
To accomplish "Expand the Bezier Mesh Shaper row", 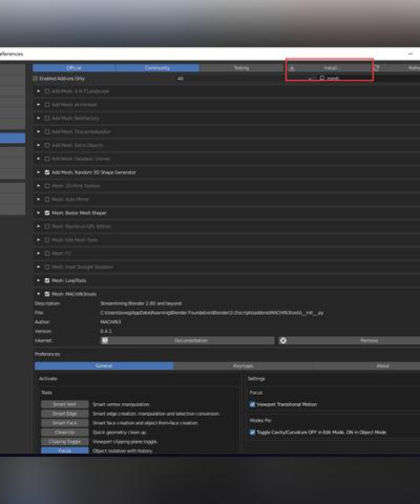I will [39, 213].
